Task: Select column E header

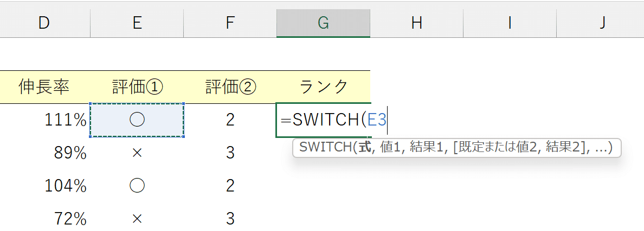Action: click(137, 23)
